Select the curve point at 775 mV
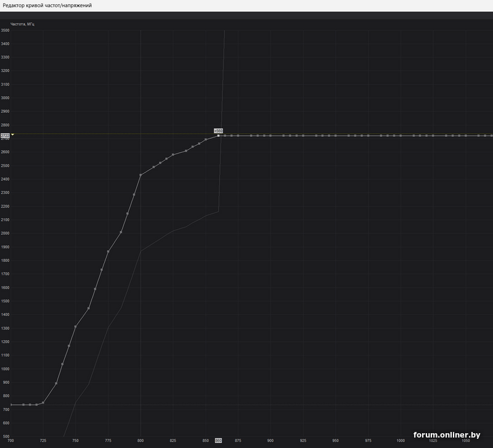 click(x=108, y=251)
